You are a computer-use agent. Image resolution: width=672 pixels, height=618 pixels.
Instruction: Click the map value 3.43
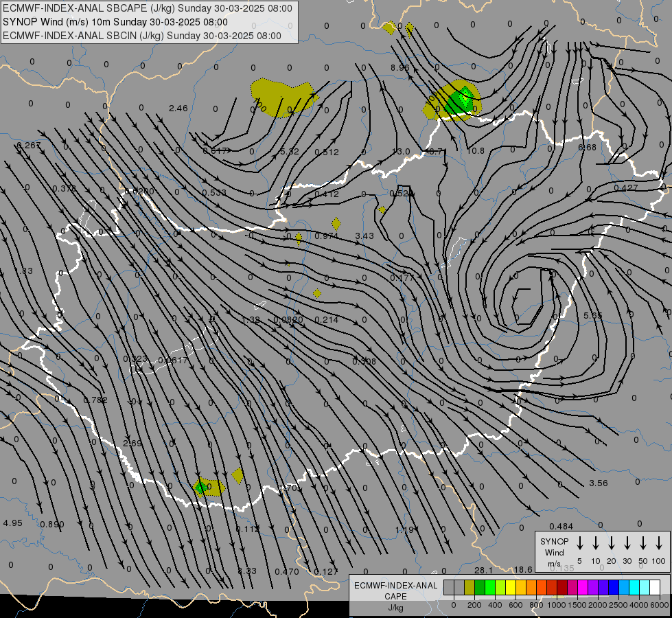pos(364,236)
